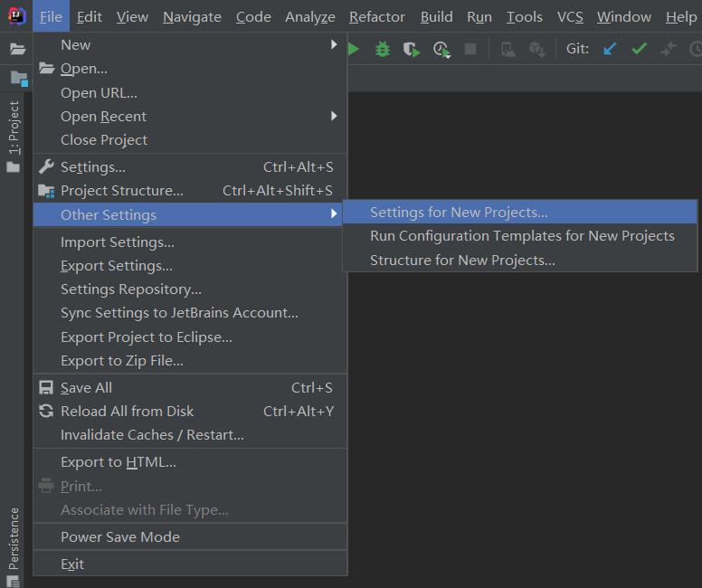Viewport: 702px width, 588px height.
Task: Open the Code menu
Action: coord(253,16)
